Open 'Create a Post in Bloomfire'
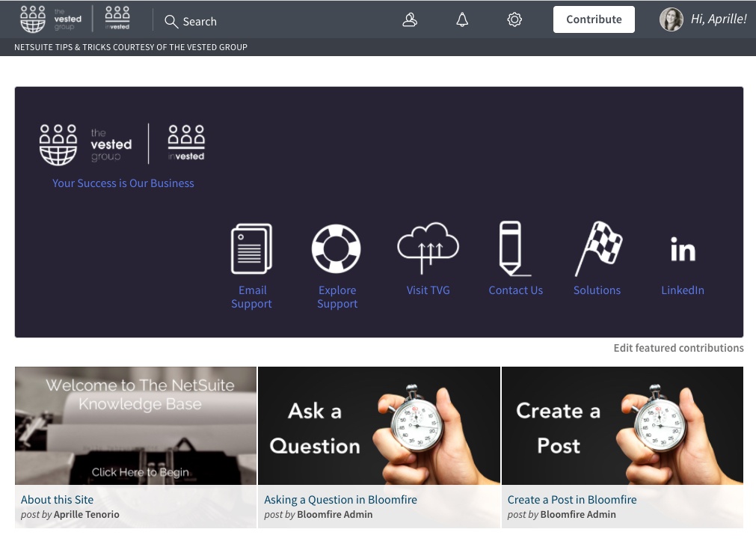 coord(571,499)
